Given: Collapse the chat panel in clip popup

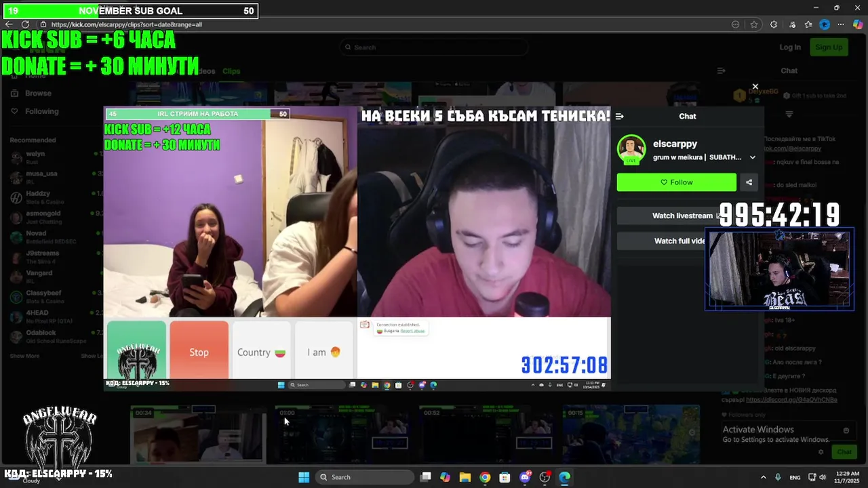Looking at the screenshot, I should point(619,117).
